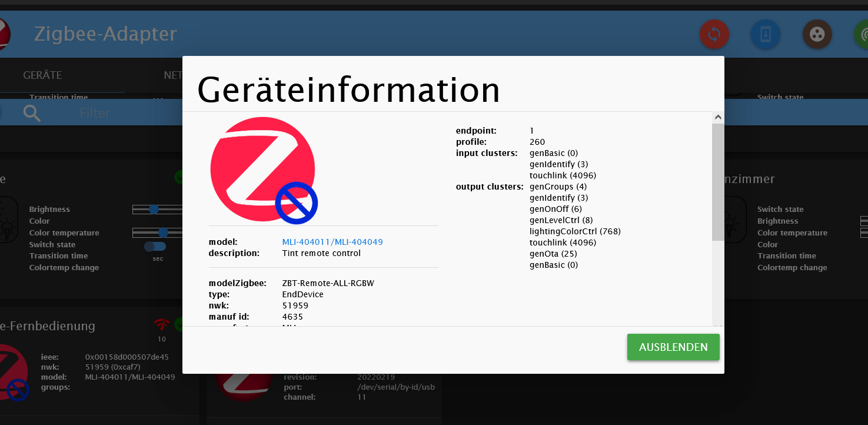The width and height of the screenshot is (868, 425).
Task: Open the GERÄTE tab
Action: (x=42, y=75)
